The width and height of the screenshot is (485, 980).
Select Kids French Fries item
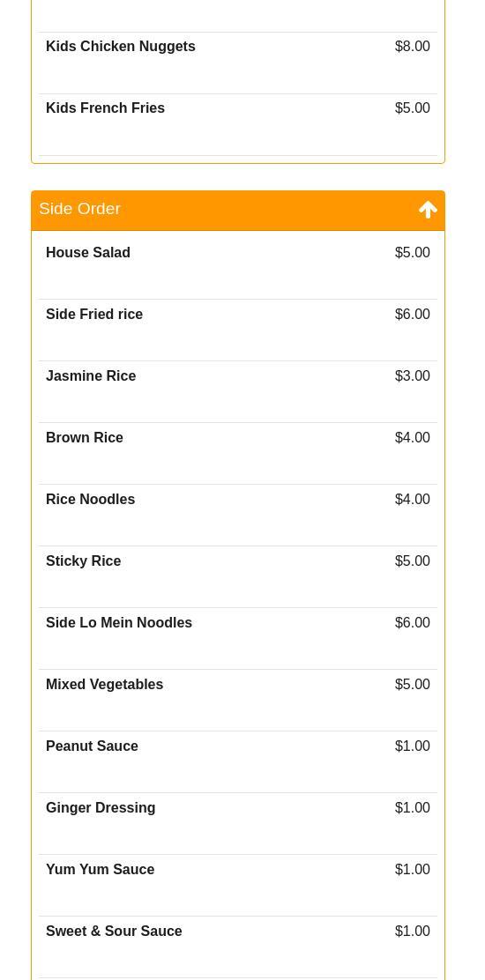click(238, 125)
